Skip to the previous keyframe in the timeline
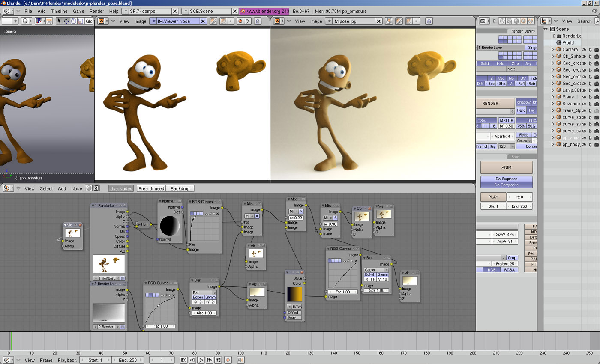Viewport: 600px width, 364px height. tap(192, 360)
